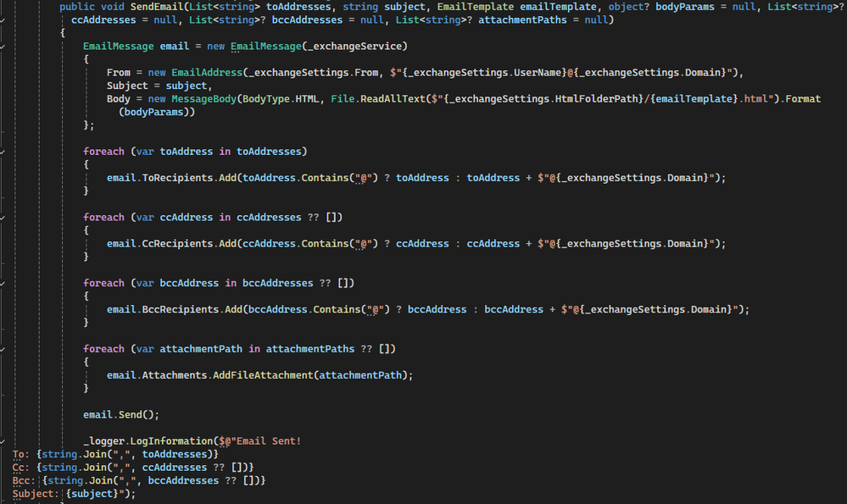Image resolution: width=847 pixels, height=504 pixels.
Task: Click ccAddresses in the foreach ccAddress header
Action: coord(269,218)
